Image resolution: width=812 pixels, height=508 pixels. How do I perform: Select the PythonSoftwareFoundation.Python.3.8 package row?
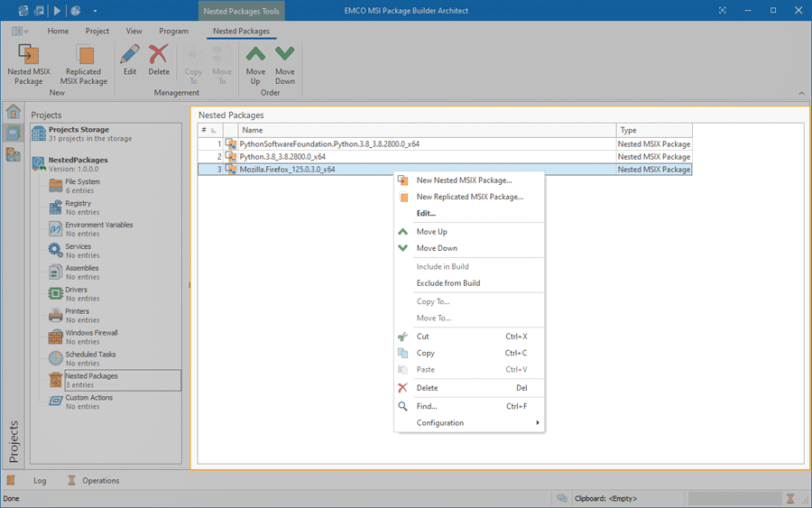pos(445,144)
